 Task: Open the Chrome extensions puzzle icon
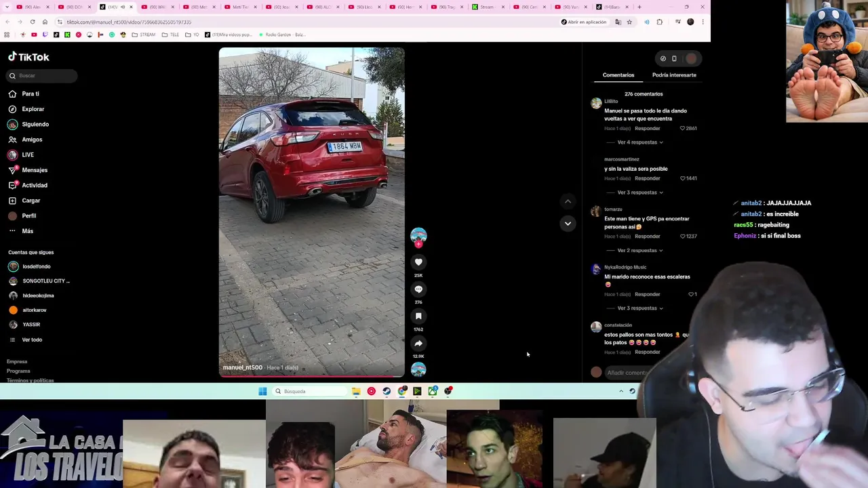pos(659,22)
